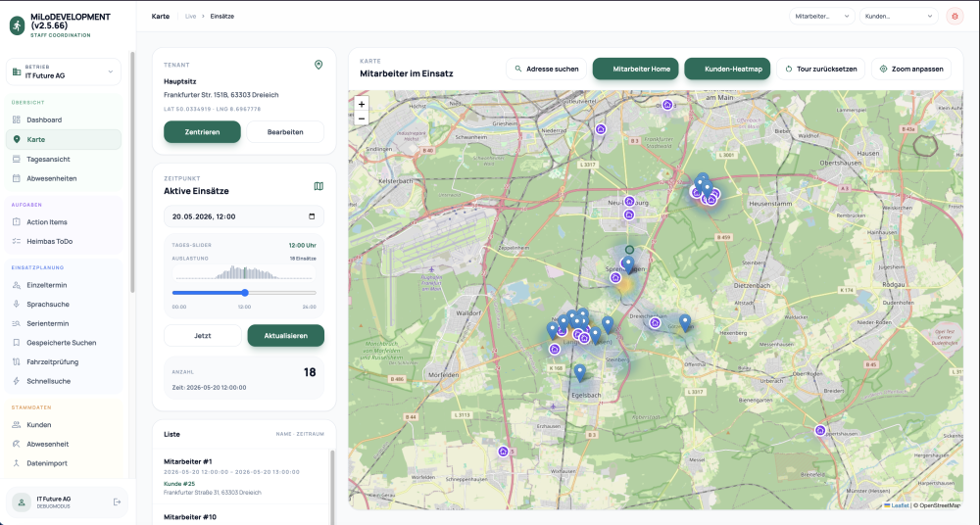Viewport: 980px width, 525px height.
Task: Click the blue employee pin near Egelsbach
Action: click(x=580, y=373)
